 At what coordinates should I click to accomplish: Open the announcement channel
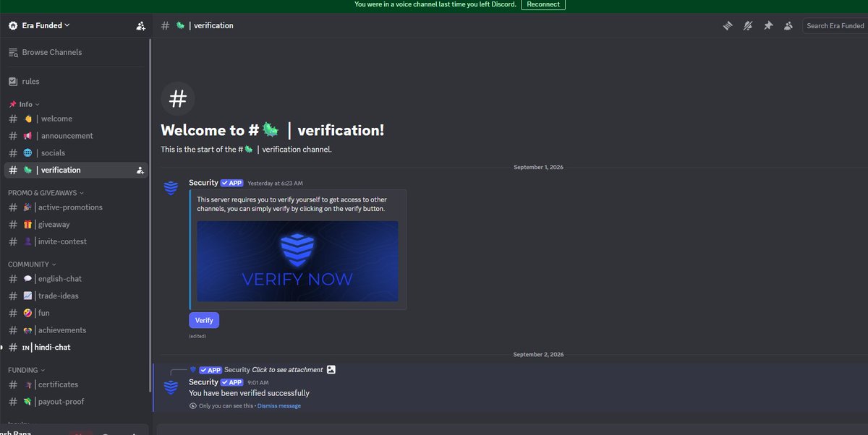click(x=76, y=136)
